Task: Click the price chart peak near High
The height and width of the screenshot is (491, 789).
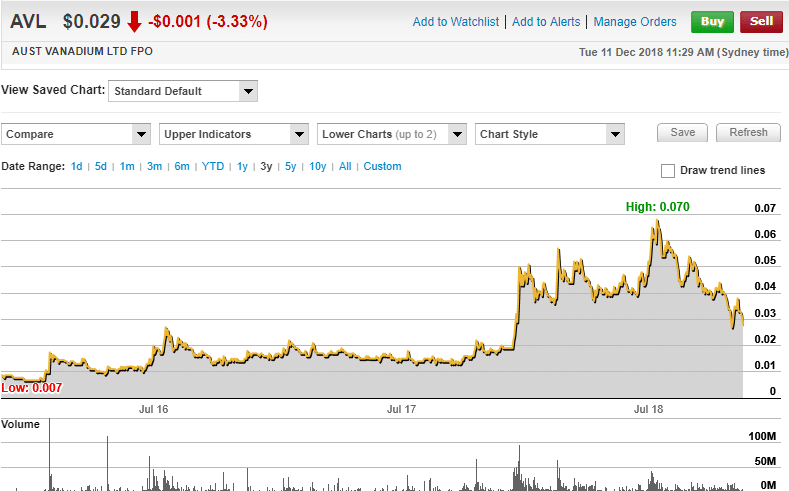Action: coord(657,220)
